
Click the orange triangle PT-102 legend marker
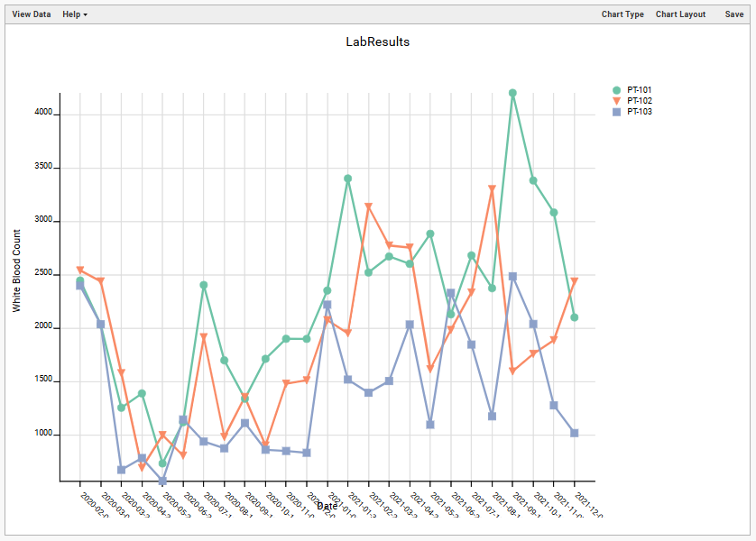point(617,101)
